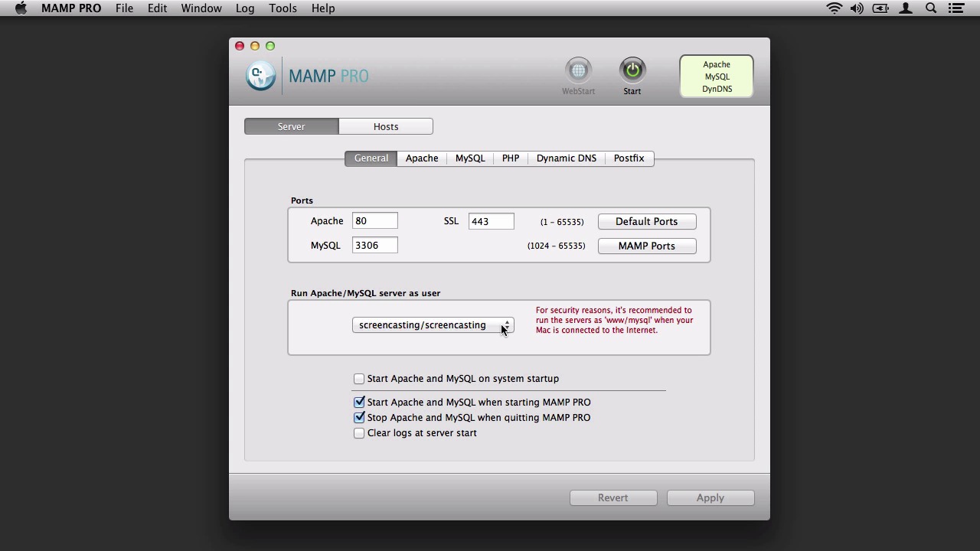Click the green zoom window button

270,46
